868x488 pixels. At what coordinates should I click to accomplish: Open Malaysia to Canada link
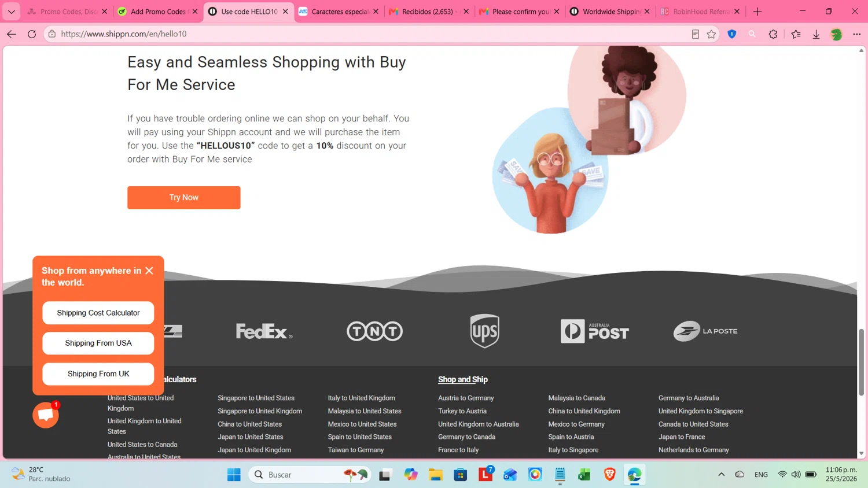pos(577,398)
